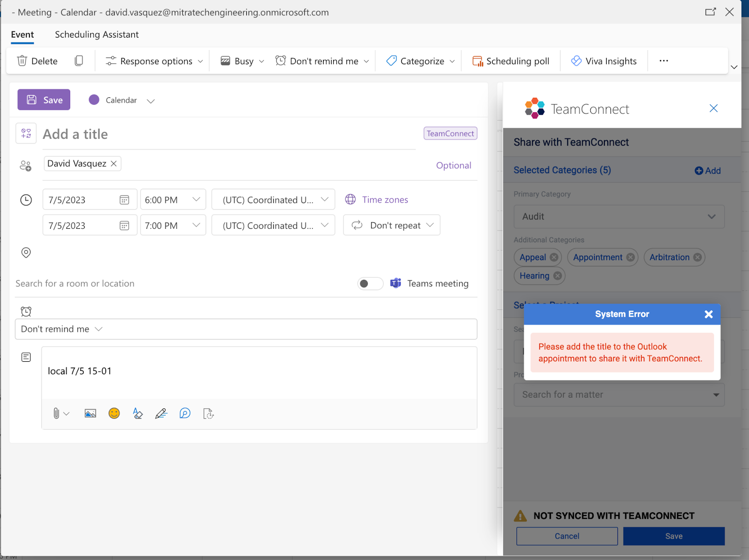Open the Categorize dropdown
Image resolution: width=749 pixels, height=560 pixels.
420,61
